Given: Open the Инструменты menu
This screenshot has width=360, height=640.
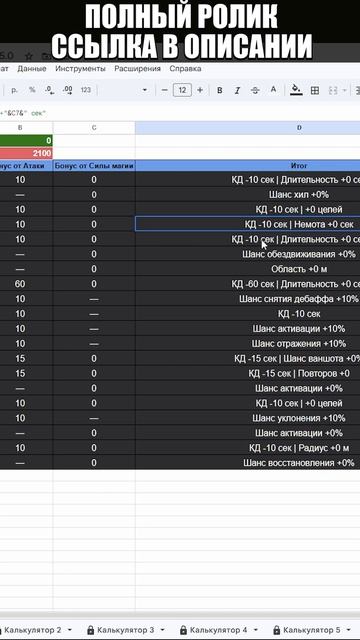Looking at the screenshot, I should tap(80, 69).
